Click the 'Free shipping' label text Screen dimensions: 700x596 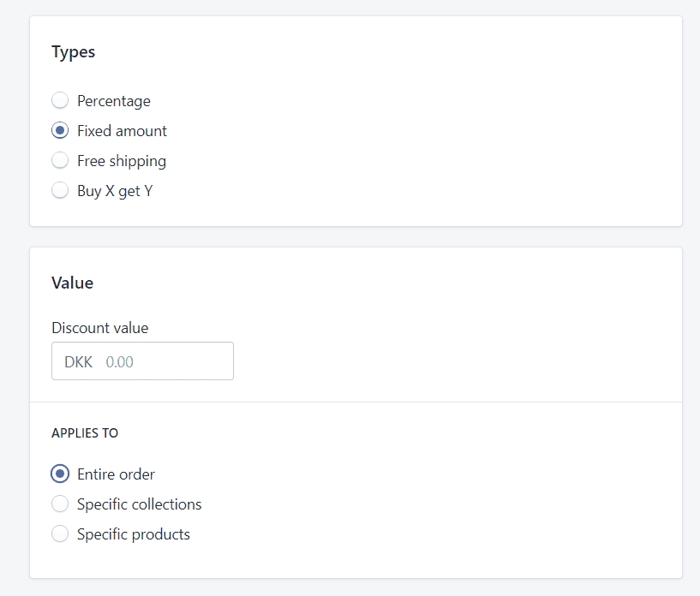tap(122, 161)
